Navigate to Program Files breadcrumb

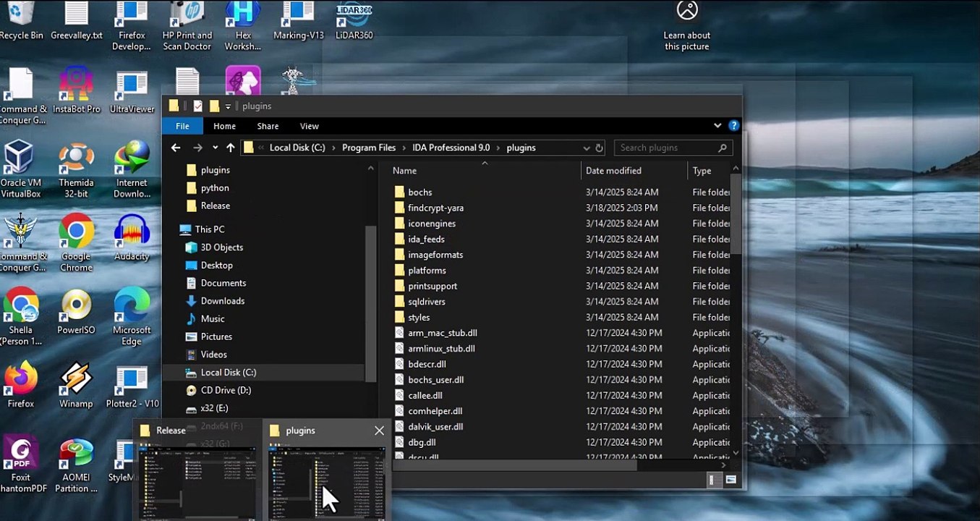[x=369, y=148]
